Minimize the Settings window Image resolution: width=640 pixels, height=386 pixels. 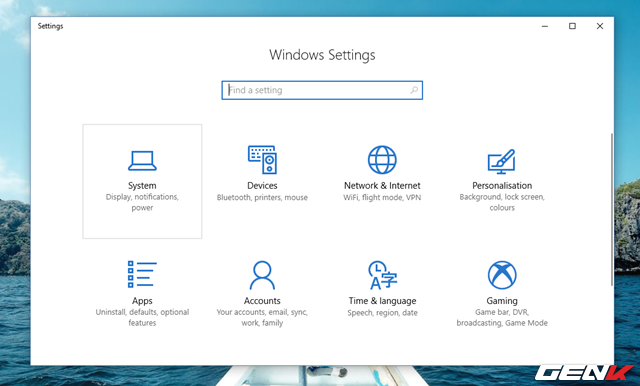click(x=545, y=26)
